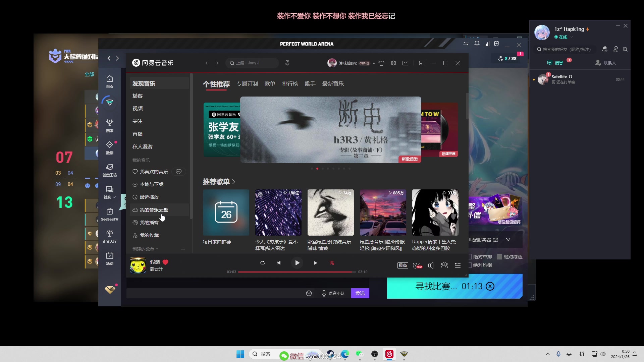Viewport: 644px width, 362px height.
Task: Open the emoji picker in Arena chat
Action: [x=309, y=293]
